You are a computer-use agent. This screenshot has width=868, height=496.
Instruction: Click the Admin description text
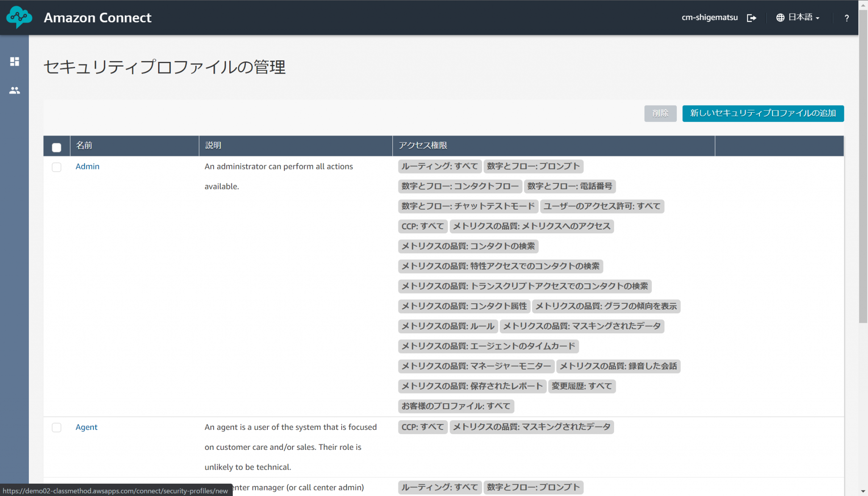pos(278,176)
